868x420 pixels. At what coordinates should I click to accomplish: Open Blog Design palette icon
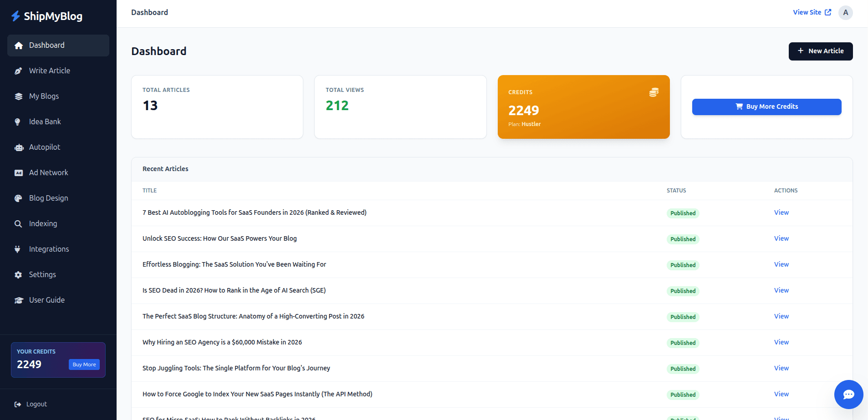click(18, 198)
